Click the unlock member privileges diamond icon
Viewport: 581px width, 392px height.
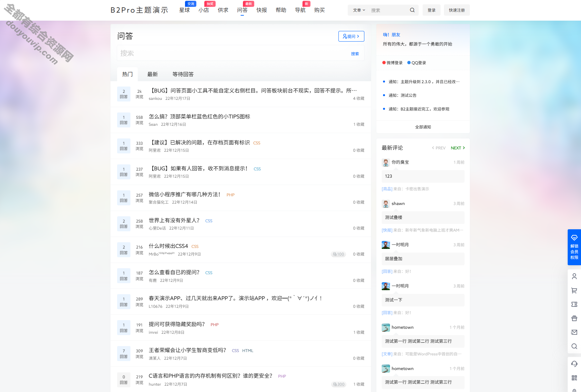[574, 238]
